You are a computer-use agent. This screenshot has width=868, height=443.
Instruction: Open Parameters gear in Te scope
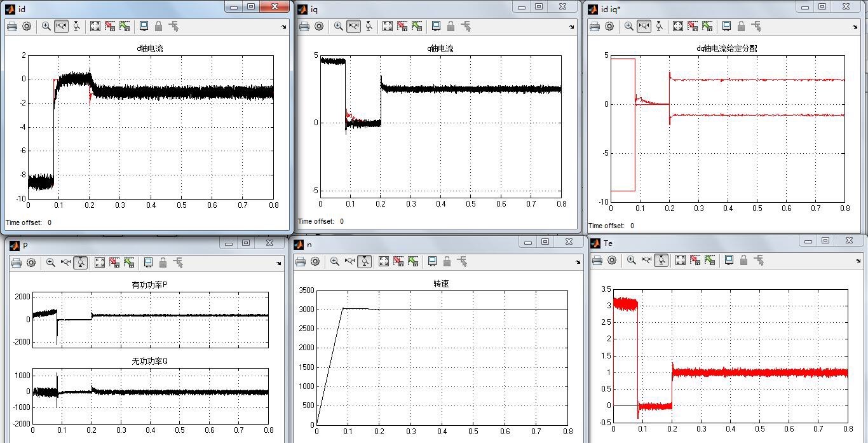coord(612,260)
